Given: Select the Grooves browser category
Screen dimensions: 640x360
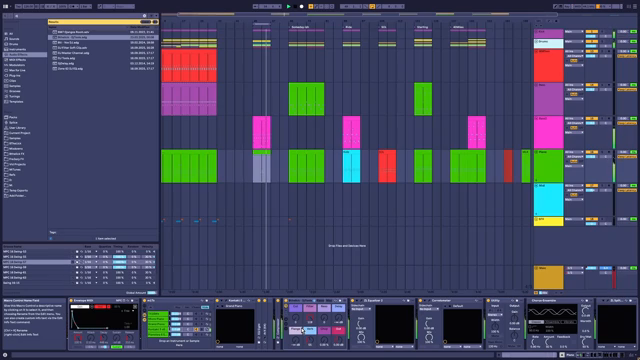Looking at the screenshot, I should point(15,91).
